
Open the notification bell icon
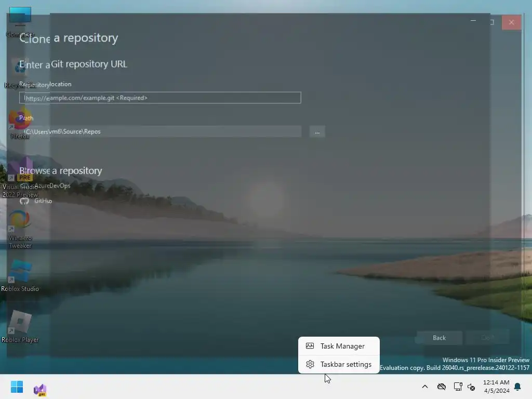pyautogui.click(x=518, y=387)
